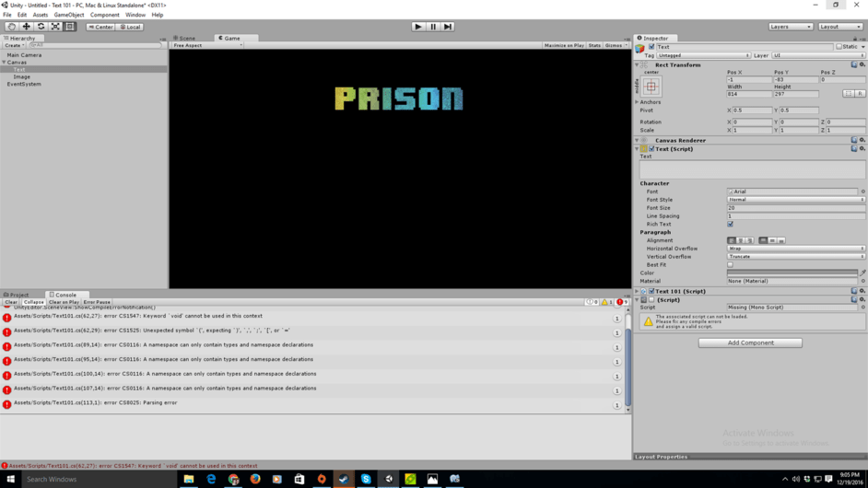Open the Static flags dropdown arrow
The height and width of the screenshot is (488, 868).
862,47
